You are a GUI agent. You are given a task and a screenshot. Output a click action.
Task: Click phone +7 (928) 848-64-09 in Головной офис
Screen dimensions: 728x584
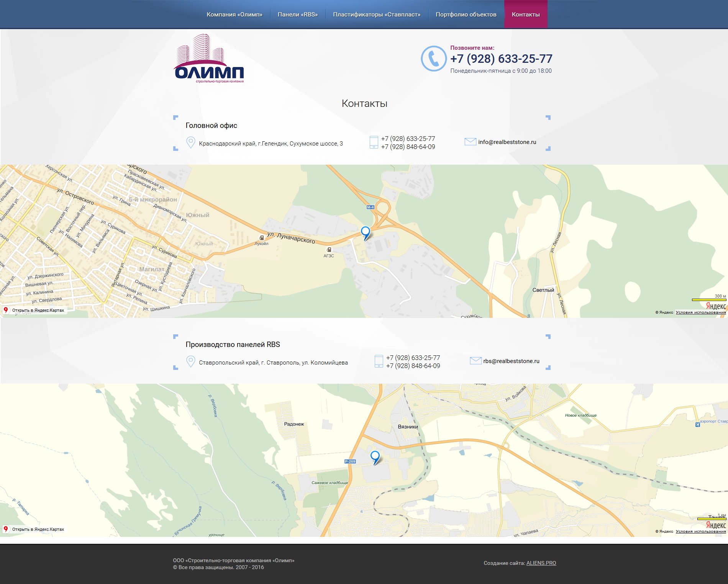click(408, 147)
